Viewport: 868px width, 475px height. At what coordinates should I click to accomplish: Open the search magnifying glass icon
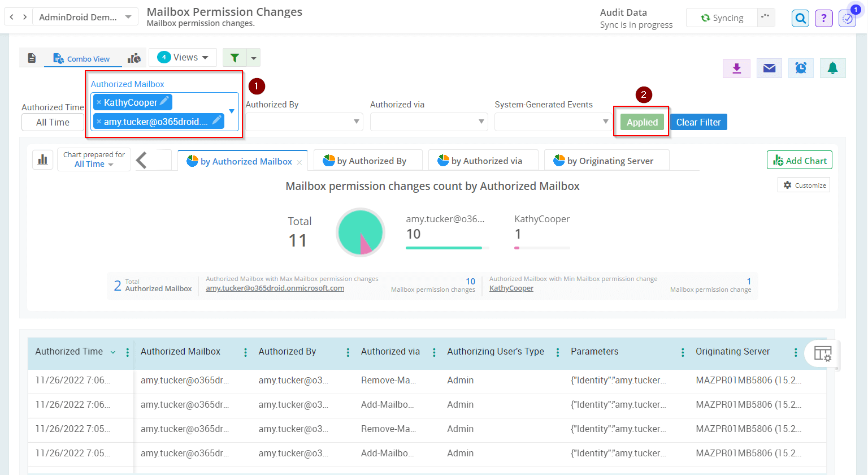(x=800, y=18)
